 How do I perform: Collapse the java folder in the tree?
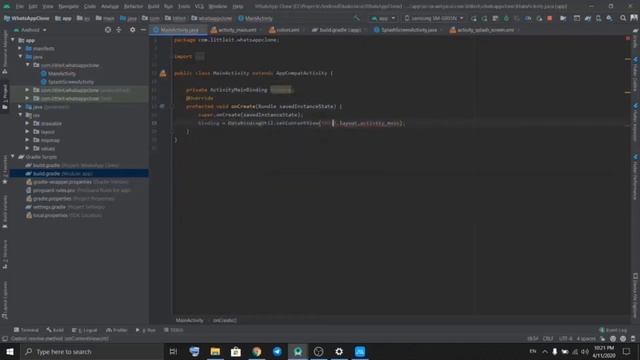coord(20,57)
